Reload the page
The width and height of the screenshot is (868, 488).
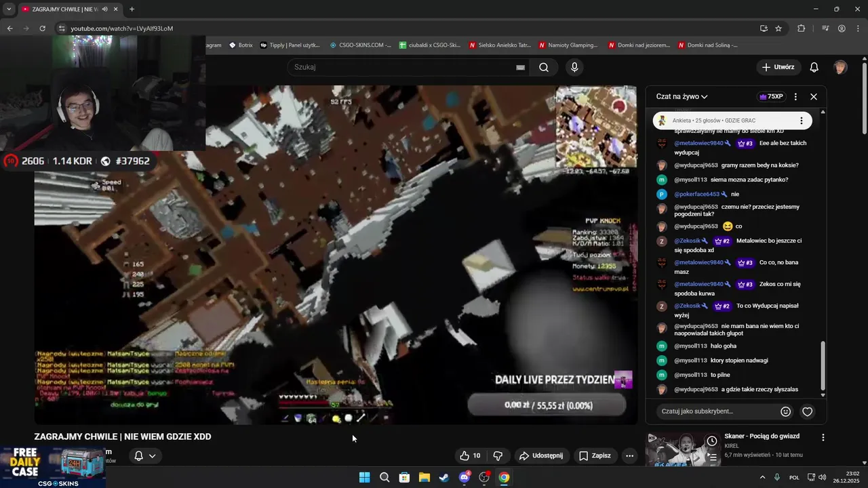pyautogui.click(x=42, y=28)
